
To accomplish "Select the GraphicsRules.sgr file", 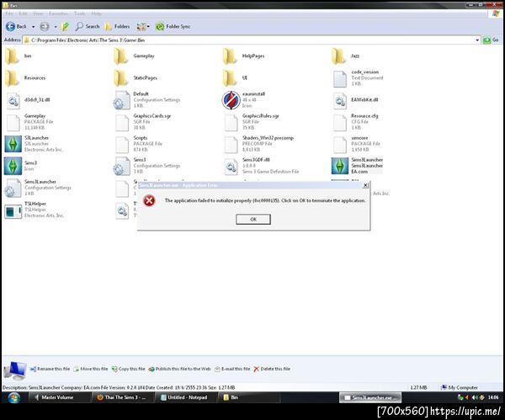I will (252, 122).
